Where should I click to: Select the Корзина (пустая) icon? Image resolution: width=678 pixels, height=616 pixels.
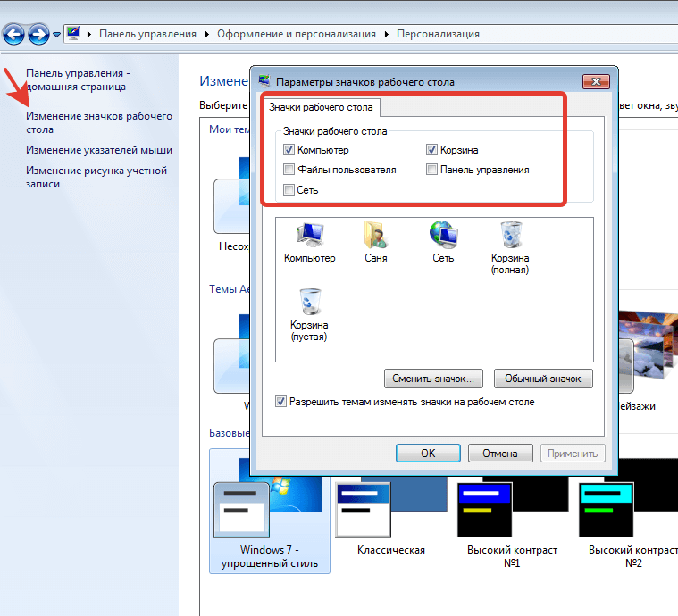(309, 315)
